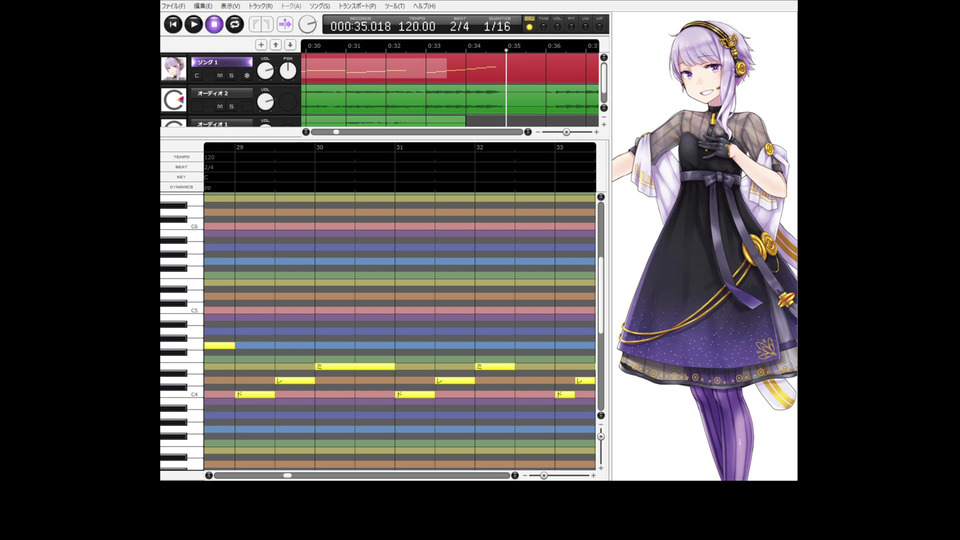Select the オーディオ 2 track name

click(222, 93)
